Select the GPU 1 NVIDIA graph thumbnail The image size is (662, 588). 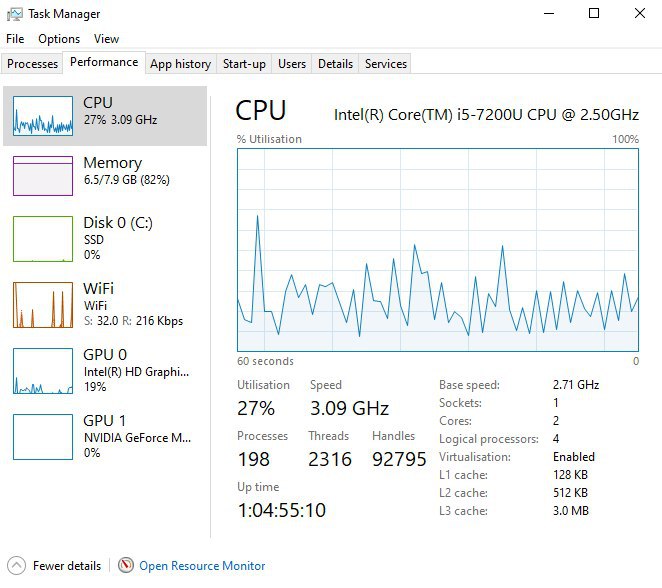[x=43, y=437]
